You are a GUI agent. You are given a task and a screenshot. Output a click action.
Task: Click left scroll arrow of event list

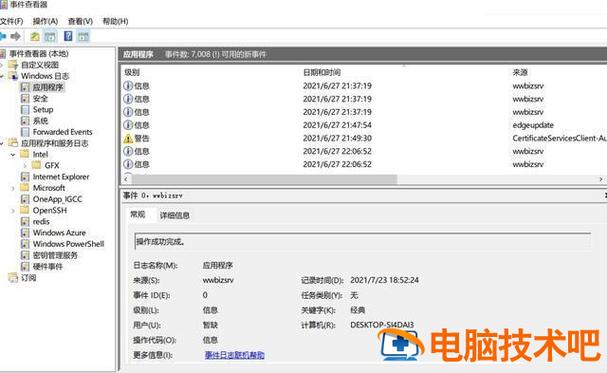click(x=126, y=179)
